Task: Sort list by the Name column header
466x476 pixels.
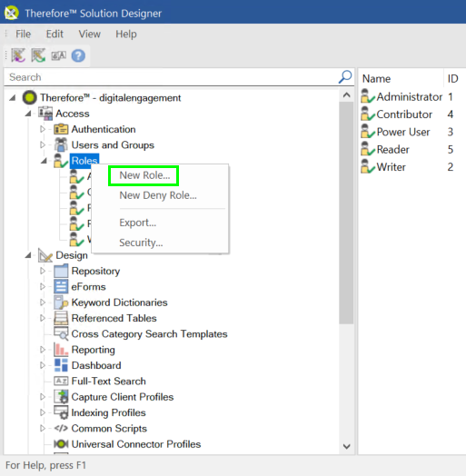Action: point(401,79)
